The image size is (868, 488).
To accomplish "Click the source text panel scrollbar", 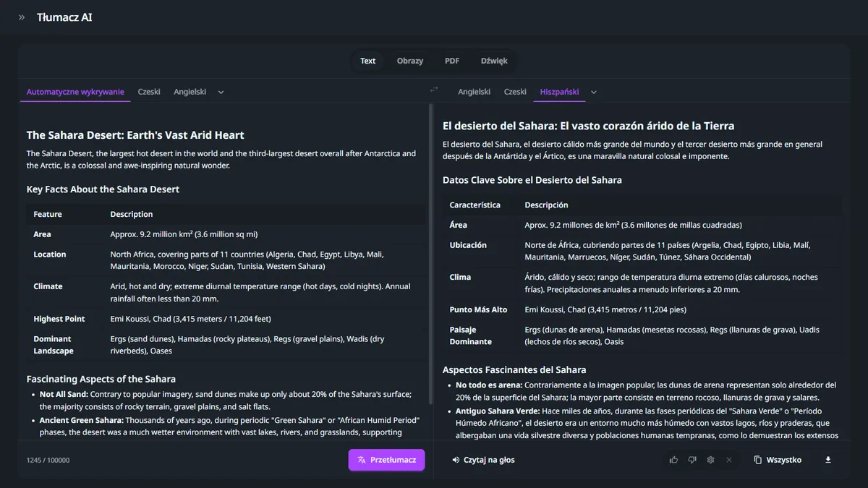I will 432,253.
